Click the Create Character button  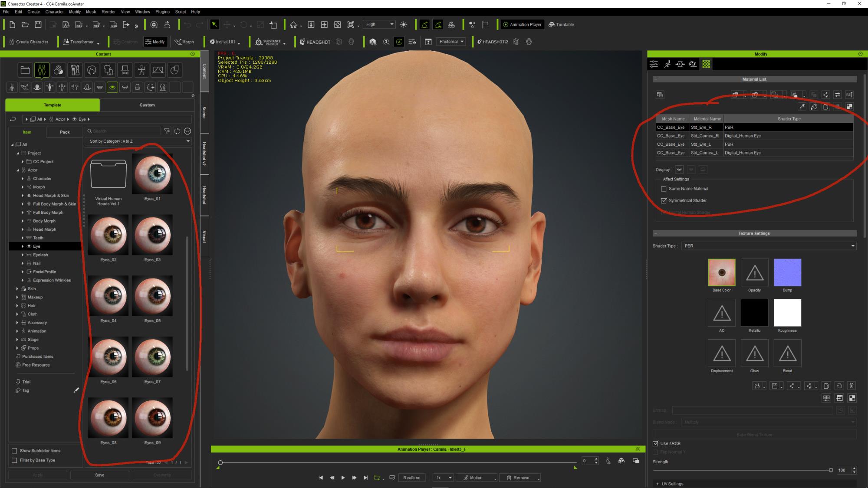29,42
